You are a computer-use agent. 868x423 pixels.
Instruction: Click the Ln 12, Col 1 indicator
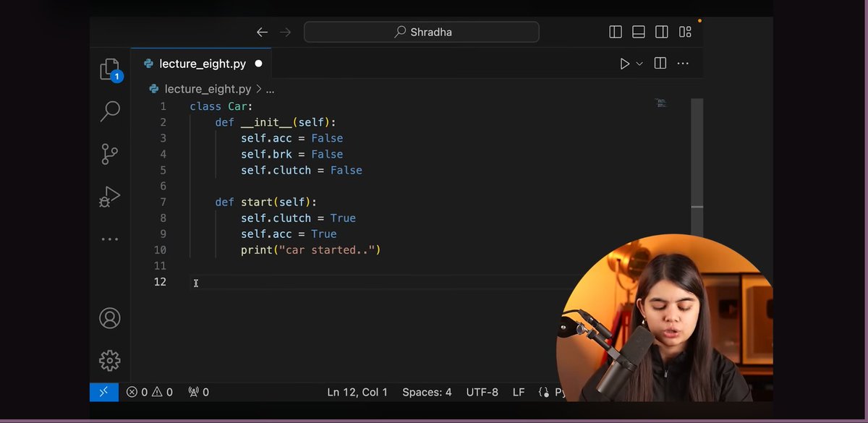point(357,392)
